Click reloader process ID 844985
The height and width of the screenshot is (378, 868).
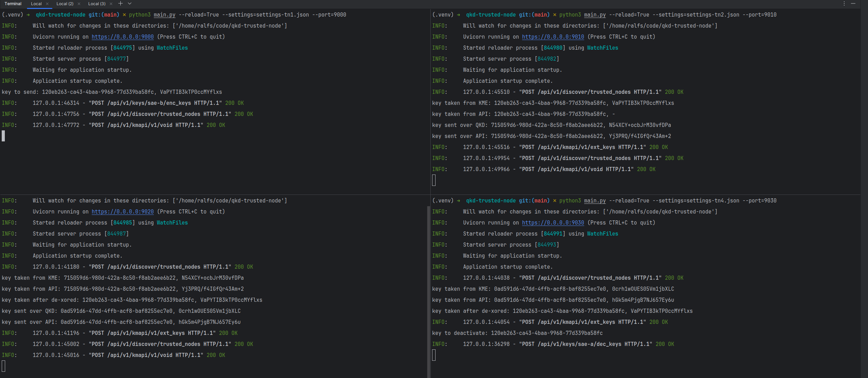tap(123, 223)
